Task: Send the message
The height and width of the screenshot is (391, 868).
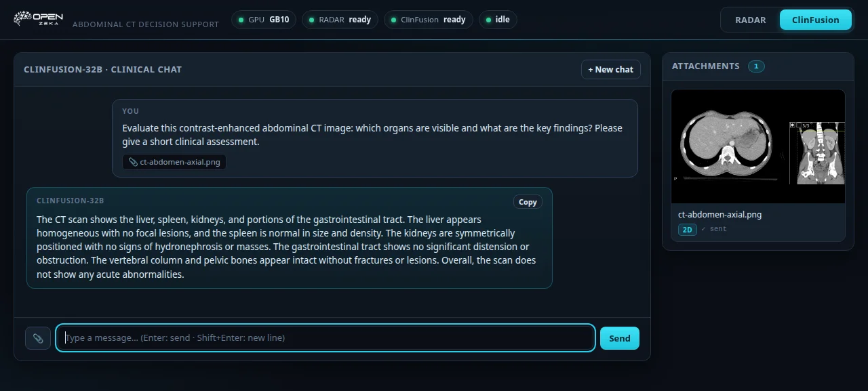Action: [620, 338]
